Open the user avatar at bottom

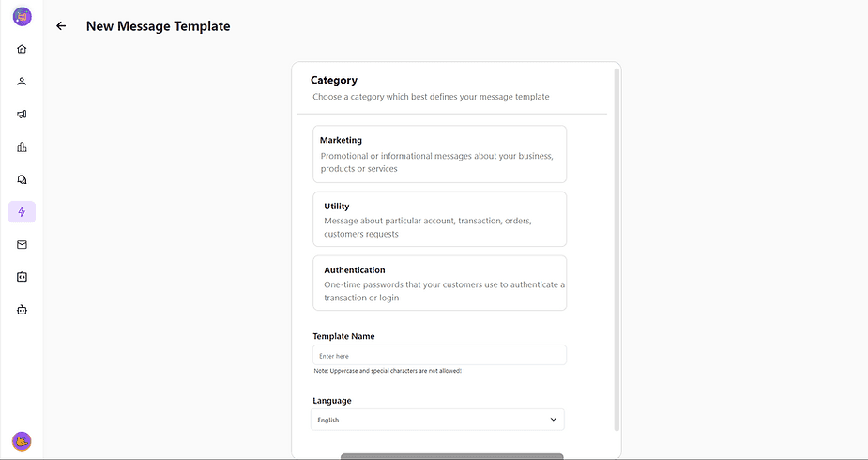(x=22, y=440)
